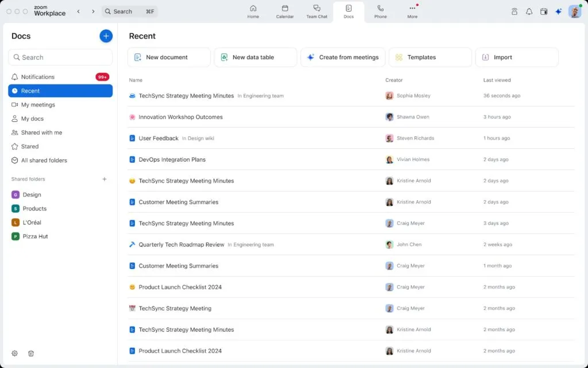Viewport: 588px width, 368px height.
Task: Click the Docs sidebar search field
Action: pyautogui.click(x=60, y=57)
